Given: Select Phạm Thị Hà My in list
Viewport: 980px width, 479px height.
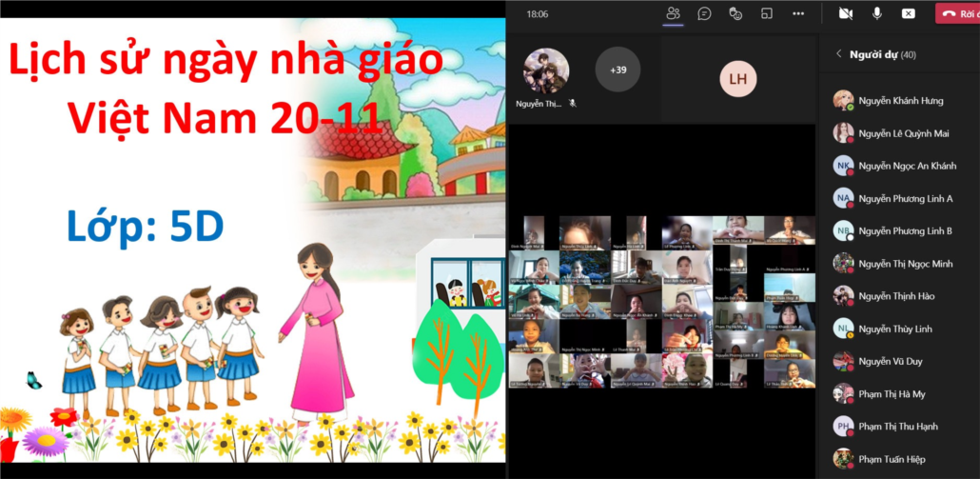Looking at the screenshot, I should 892,394.
